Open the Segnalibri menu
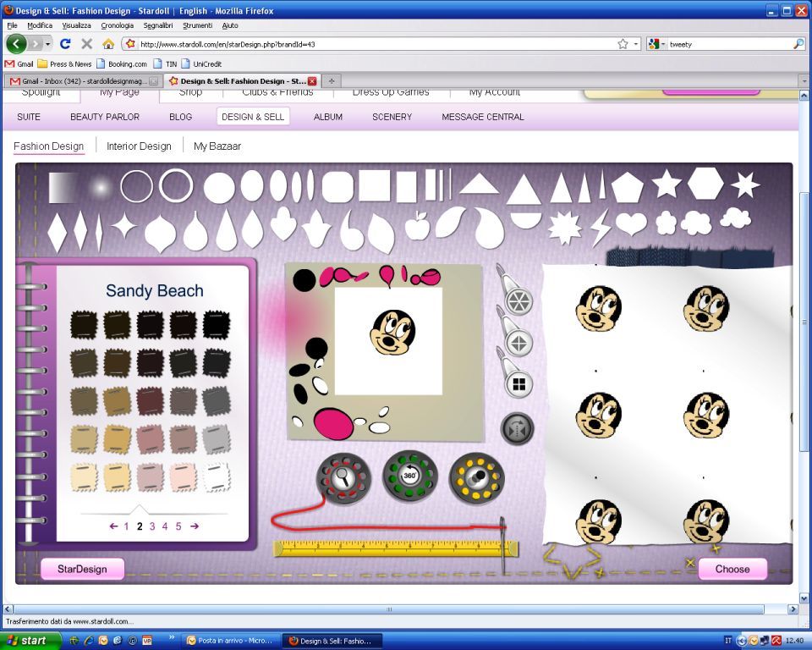The image size is (812, 650). coord(158,25)
